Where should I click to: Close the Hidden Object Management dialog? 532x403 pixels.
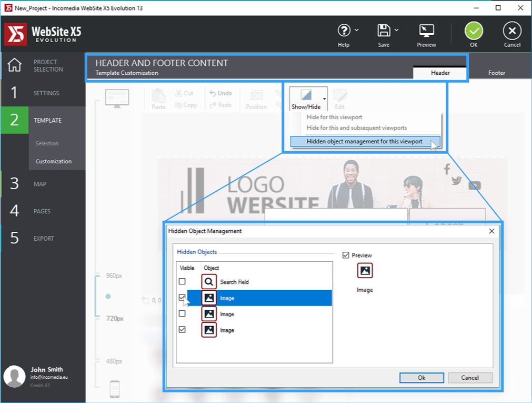(x=491, y=231)
